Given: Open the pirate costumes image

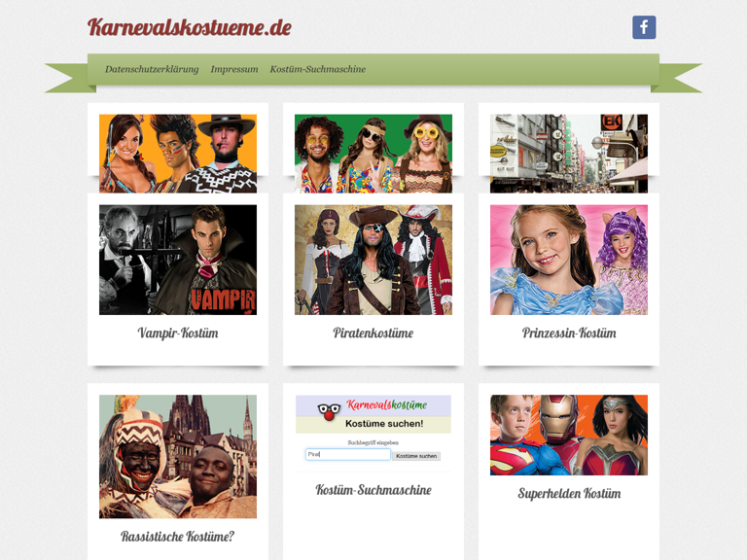Looking at the screenshot, I should click(x=373, y=260).
